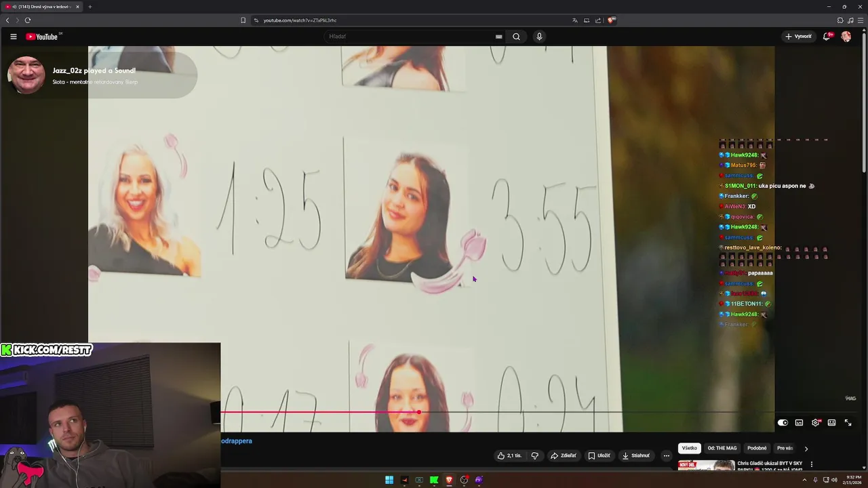
Task: Reload the page in the browser
Action: [27, 20]
